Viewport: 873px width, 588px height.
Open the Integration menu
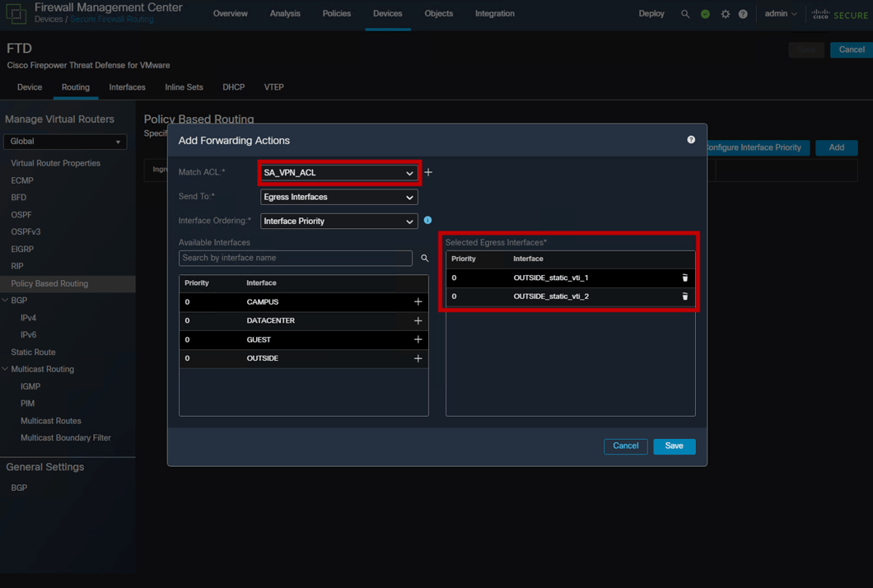[x=495, y=14]
